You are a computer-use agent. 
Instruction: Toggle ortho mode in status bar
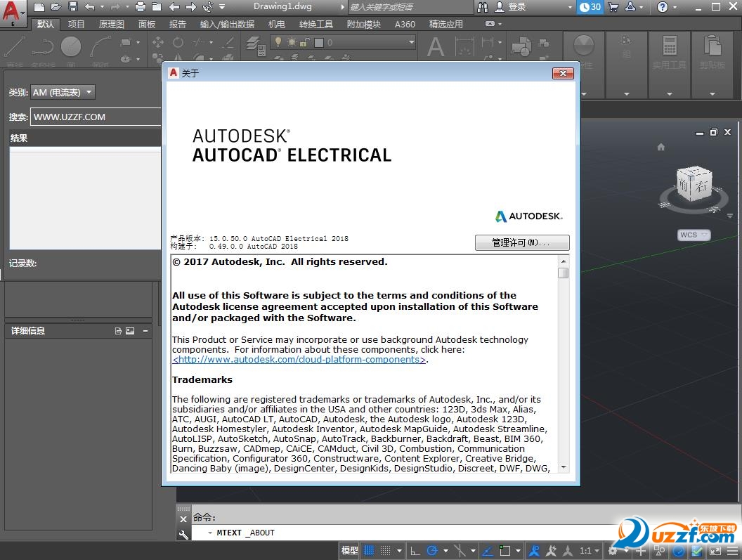[415, 551]
